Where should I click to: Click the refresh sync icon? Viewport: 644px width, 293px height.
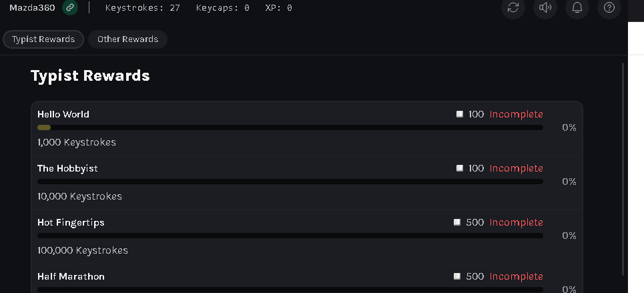coord(513,7)
